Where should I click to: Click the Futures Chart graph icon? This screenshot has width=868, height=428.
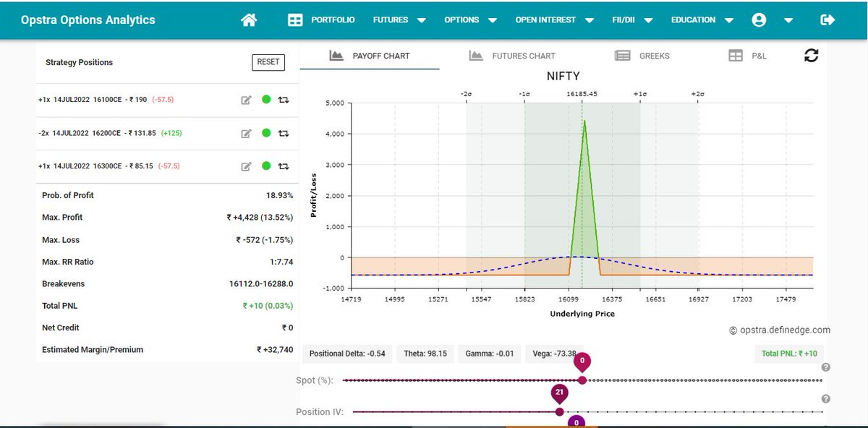pyautogui.click(x=475, y=55)
